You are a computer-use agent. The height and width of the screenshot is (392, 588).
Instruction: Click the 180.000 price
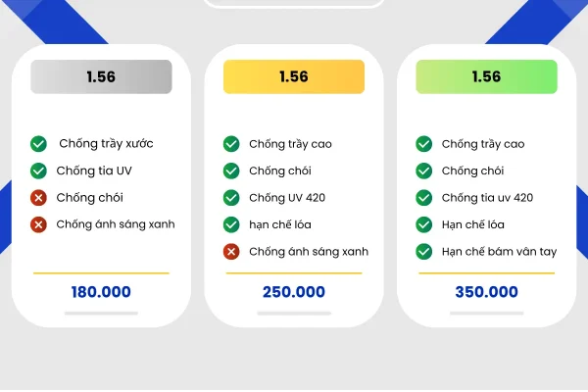point(101,292)
